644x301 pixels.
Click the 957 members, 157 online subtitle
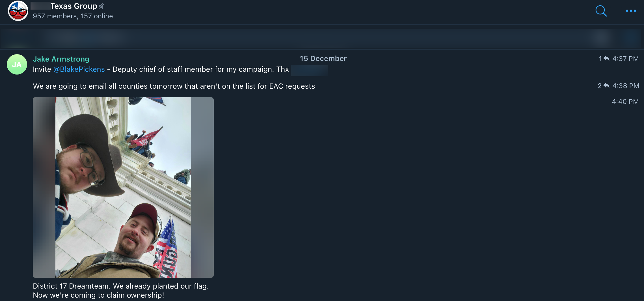73,16
